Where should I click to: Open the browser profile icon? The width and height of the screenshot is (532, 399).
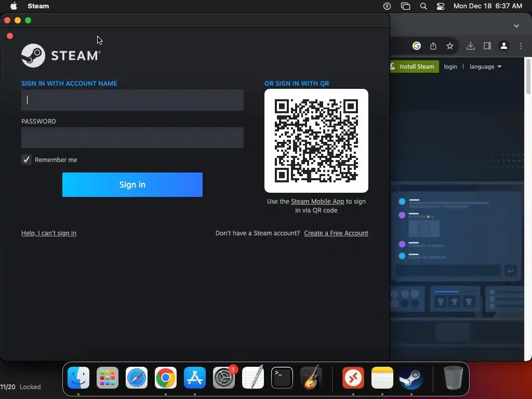[x=504, y=46]
